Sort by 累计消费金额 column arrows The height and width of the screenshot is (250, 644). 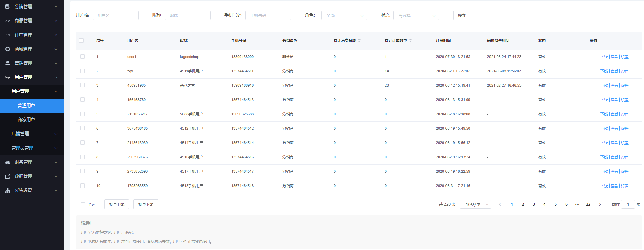359,40
